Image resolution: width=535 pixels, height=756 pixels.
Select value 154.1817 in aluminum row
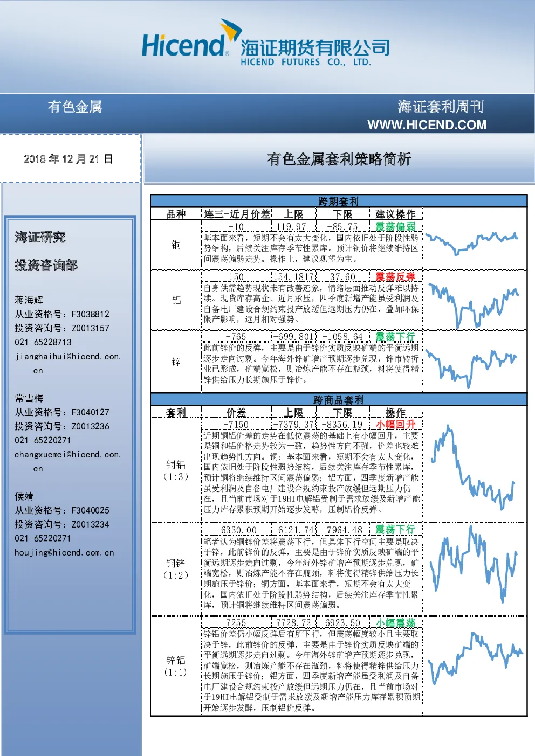(293, 277)
